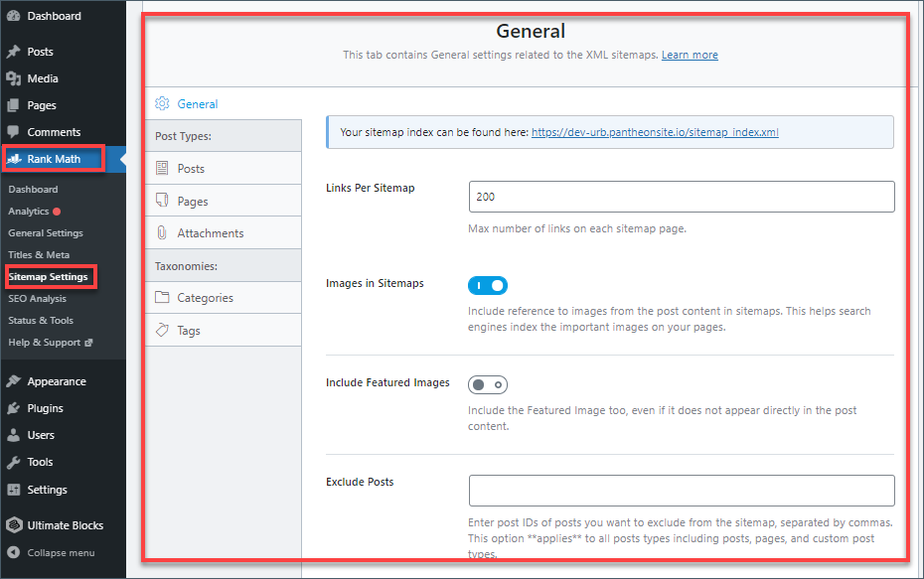Click the Post Types: section heading
Viewport: 924px width, 579px height.
point(183,136)
